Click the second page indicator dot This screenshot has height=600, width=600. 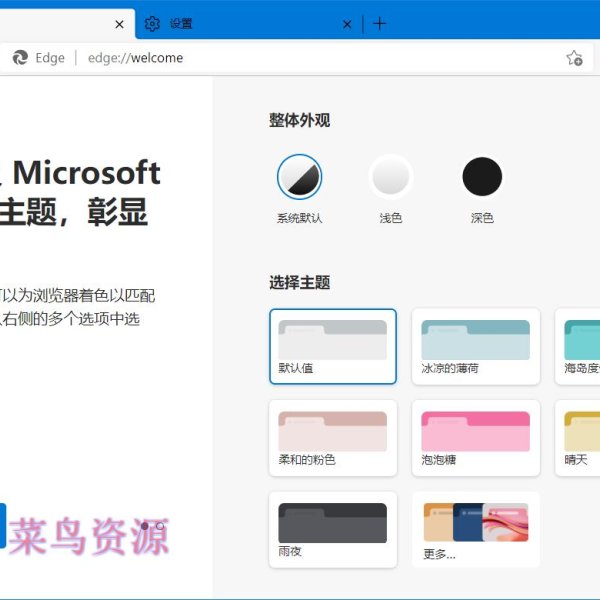161,525
